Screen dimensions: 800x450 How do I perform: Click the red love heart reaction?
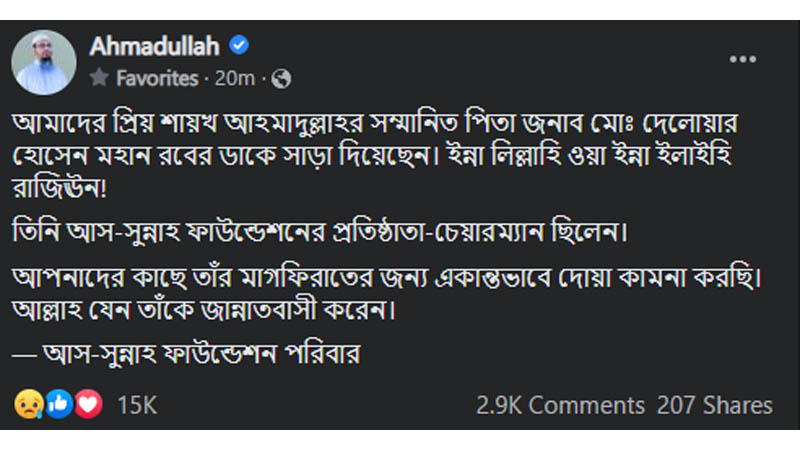(x=89, y=405)
